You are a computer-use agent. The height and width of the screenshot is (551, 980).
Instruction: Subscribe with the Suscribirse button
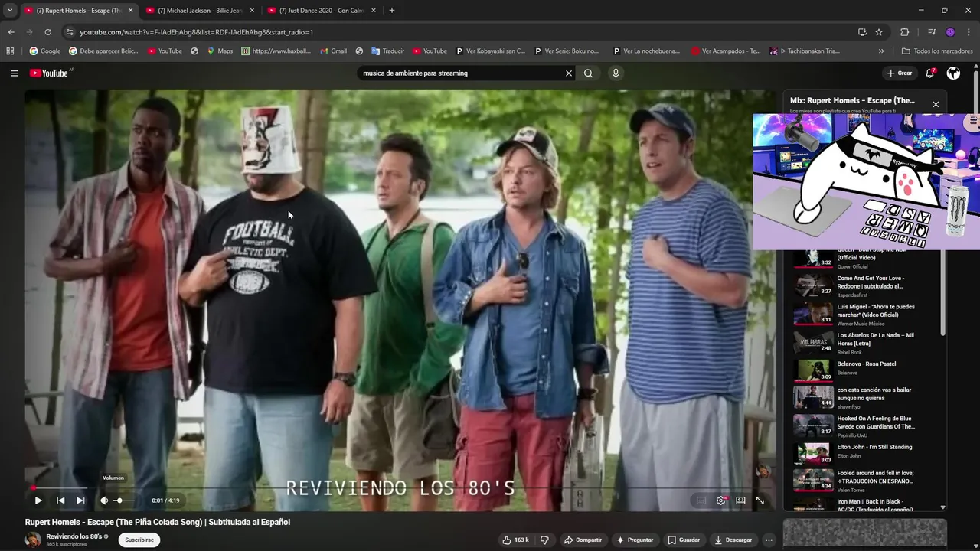click(139, 540)
